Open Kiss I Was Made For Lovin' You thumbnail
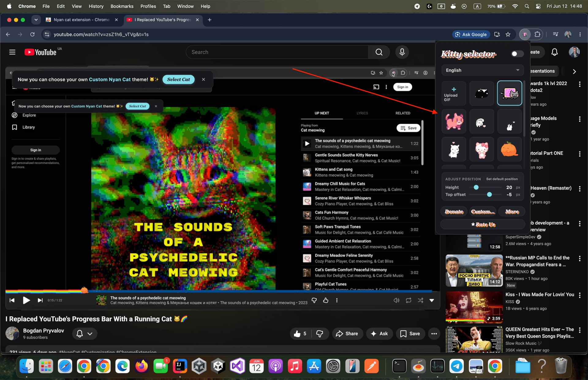The height and width of the screenshot is (380, 588). 474,307
